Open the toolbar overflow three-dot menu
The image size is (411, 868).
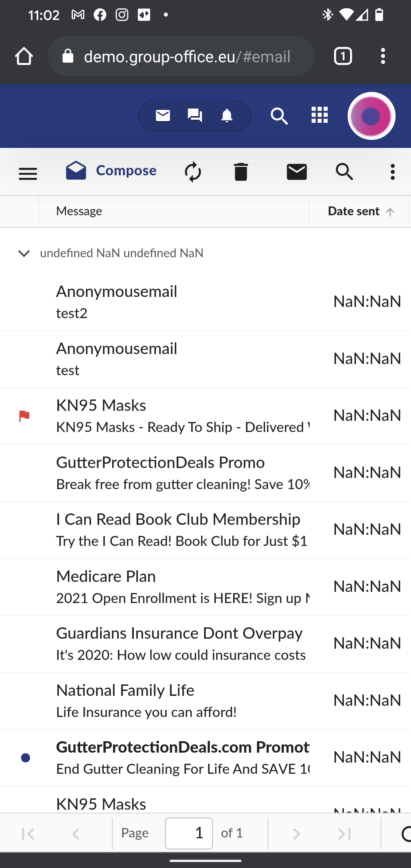pos(392,172)
